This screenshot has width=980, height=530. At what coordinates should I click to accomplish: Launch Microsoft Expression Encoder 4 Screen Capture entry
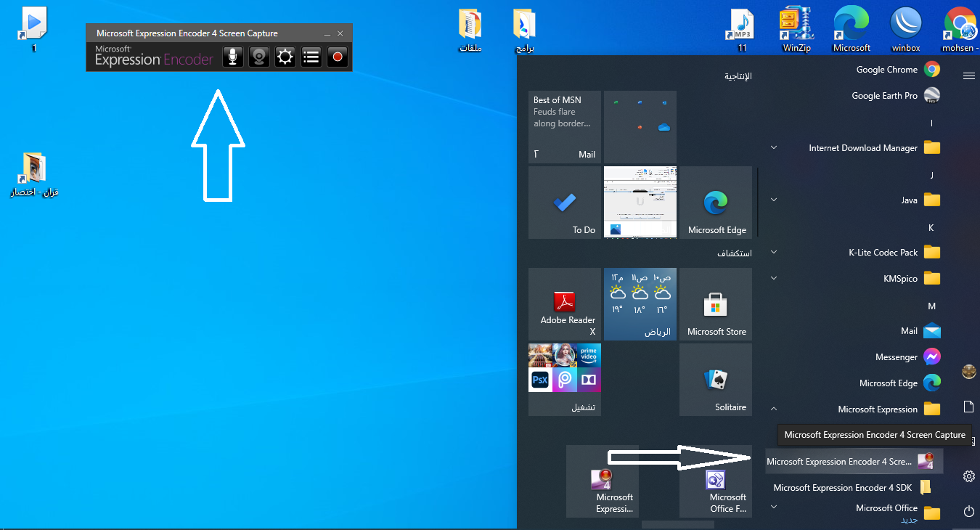[855, 462]
